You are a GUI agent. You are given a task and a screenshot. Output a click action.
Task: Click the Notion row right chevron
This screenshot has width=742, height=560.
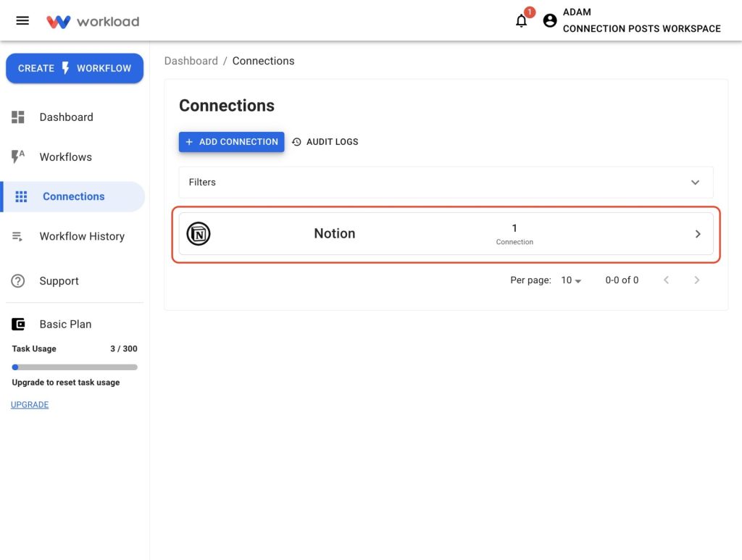[698, 234]
